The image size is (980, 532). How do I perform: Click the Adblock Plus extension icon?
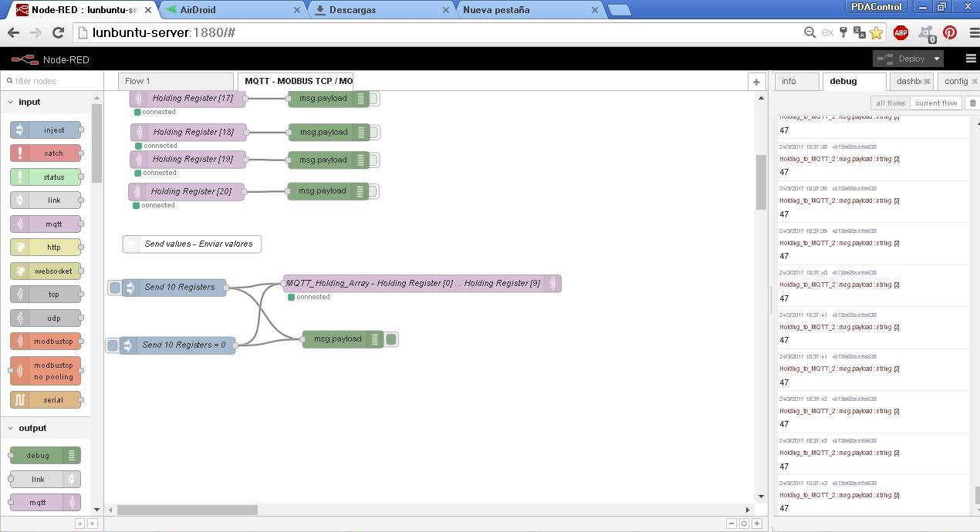(901, 32)
